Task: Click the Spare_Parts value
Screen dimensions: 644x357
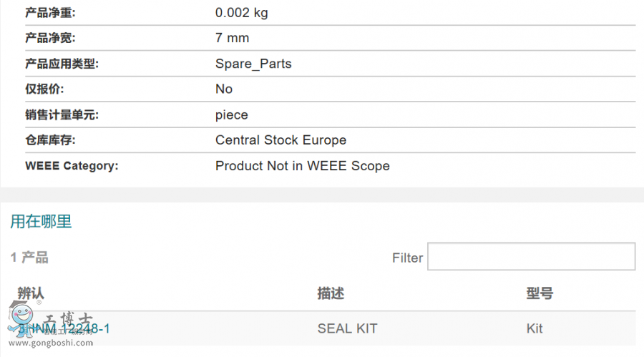Action: pyautogui.click(x=253, y=64)
